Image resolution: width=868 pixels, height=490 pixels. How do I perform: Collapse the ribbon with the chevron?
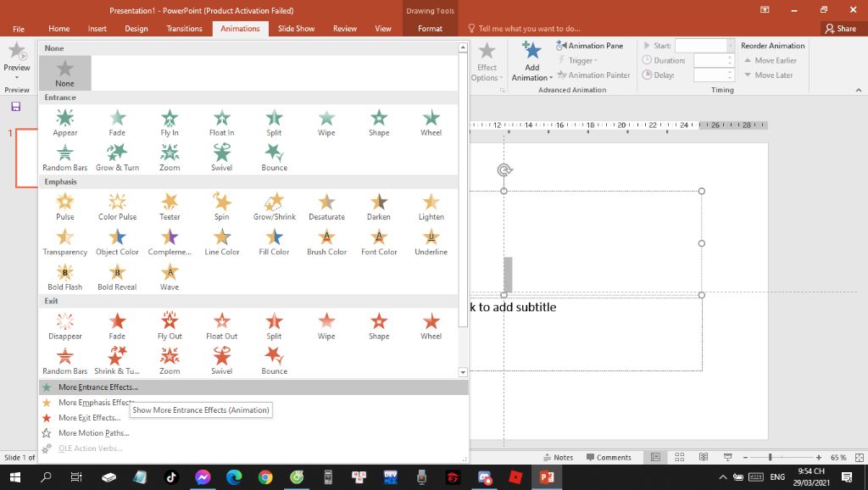[859, 90]
